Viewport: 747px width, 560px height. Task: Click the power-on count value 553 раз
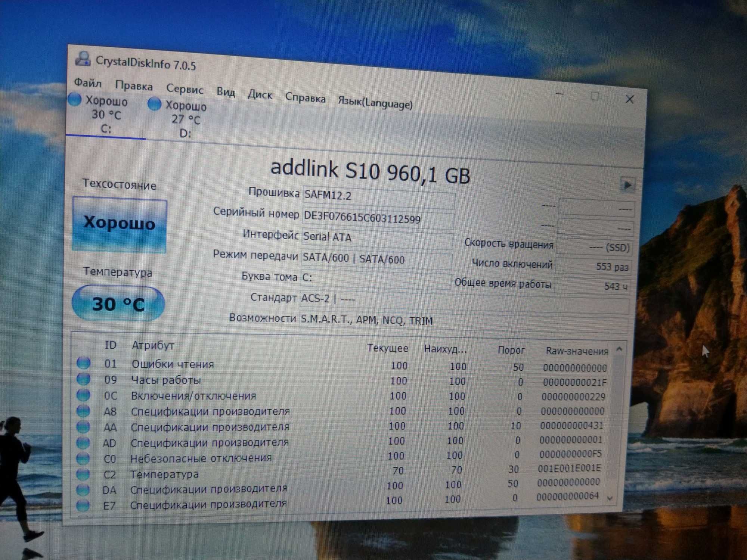tap(593, 266)
